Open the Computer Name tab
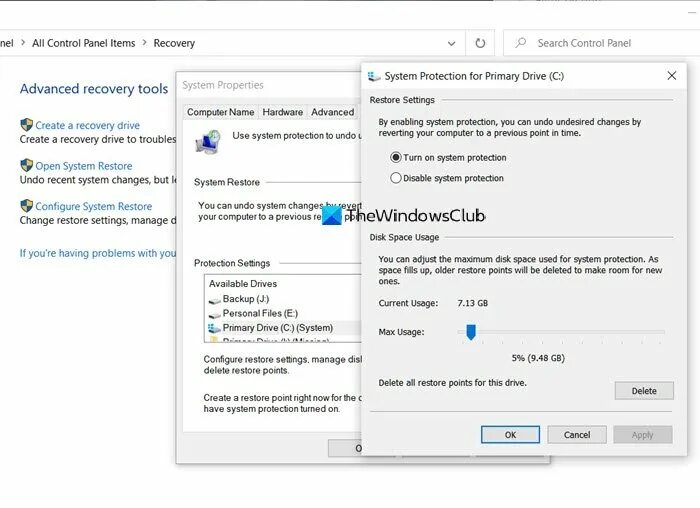 click(x=221, y=112)
